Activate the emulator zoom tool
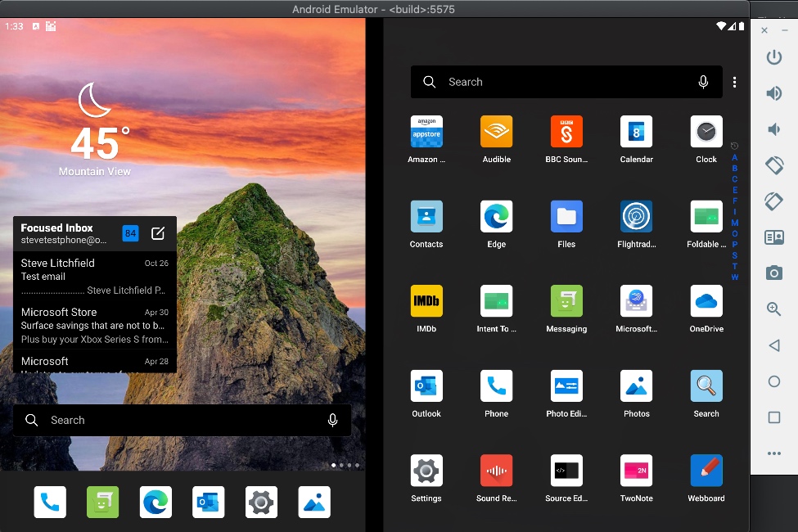The image size is (798, 532). point(774,309)
